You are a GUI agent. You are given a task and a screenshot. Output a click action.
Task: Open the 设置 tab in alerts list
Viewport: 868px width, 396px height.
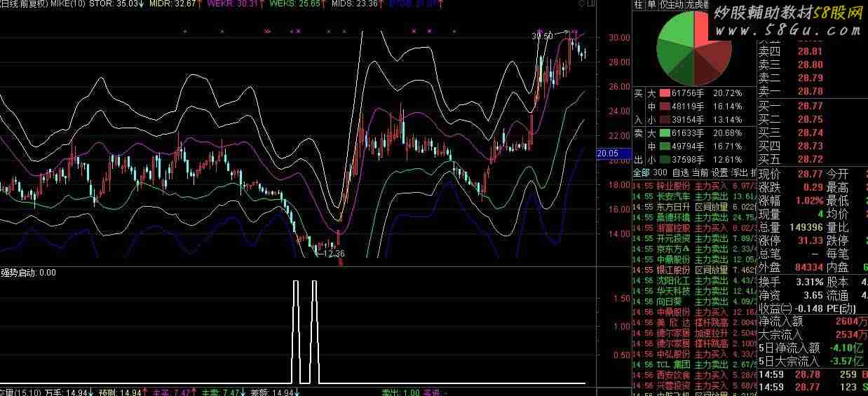click(720, 172)
